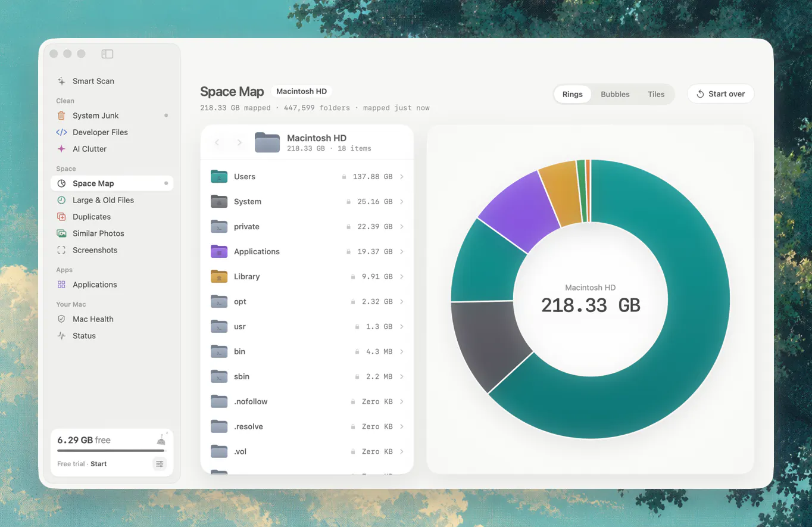Image resolution: width=812 pixels, height=527 pixels.
Task: Click the Start over button
Action: pos(720,94)
